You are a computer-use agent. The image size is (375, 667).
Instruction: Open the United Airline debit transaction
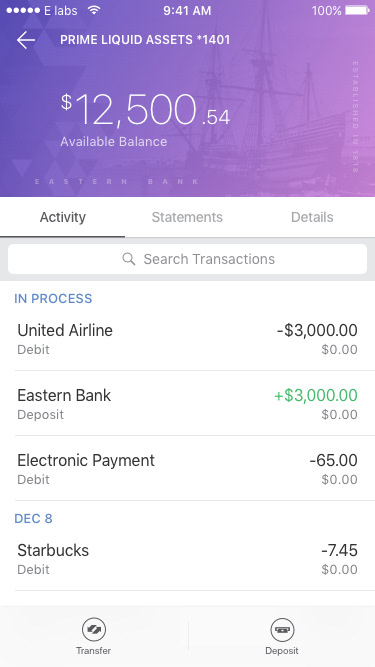pyautogui.click(x=188, y=339)
